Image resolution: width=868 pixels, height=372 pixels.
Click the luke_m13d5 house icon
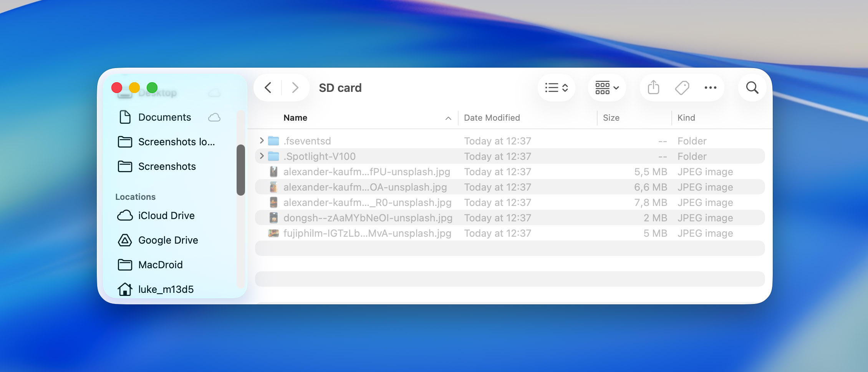point(125,289)
